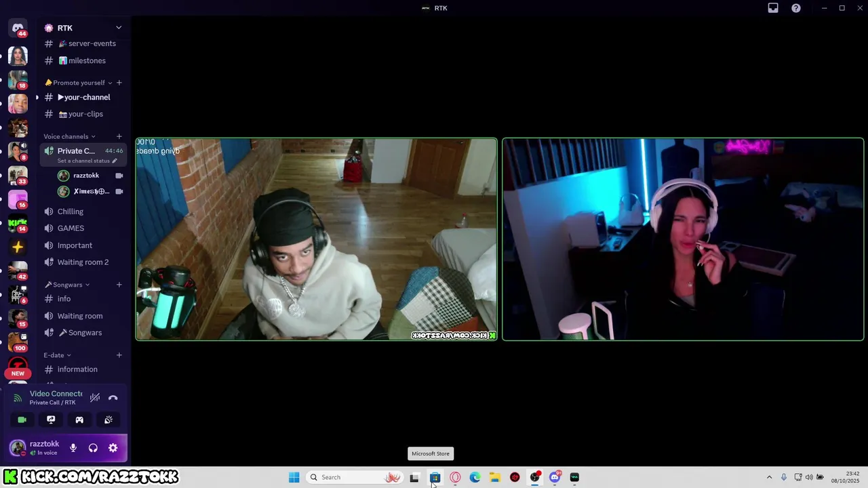Click the taskbar Search box
The height and width of the screenshot is (488, 868).
click(354, 477)
